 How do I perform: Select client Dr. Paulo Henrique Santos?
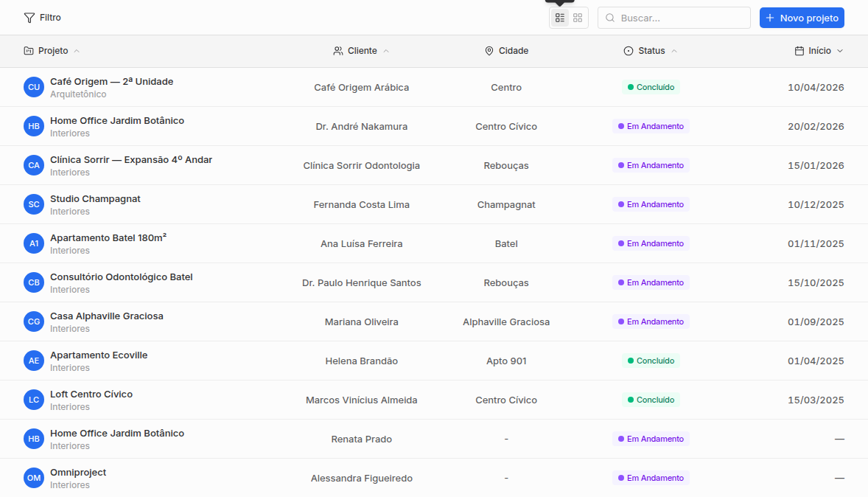pyautogui.click(x=362, y=282)
